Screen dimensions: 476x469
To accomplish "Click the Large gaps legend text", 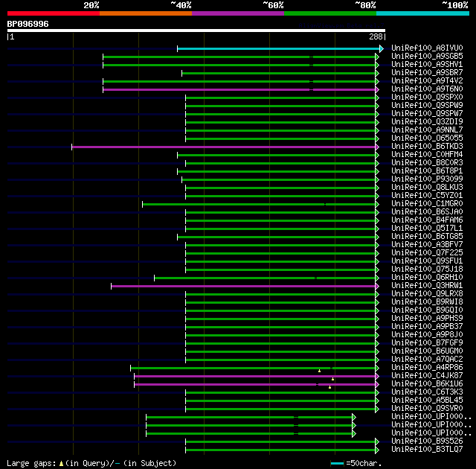I will 91,464.
